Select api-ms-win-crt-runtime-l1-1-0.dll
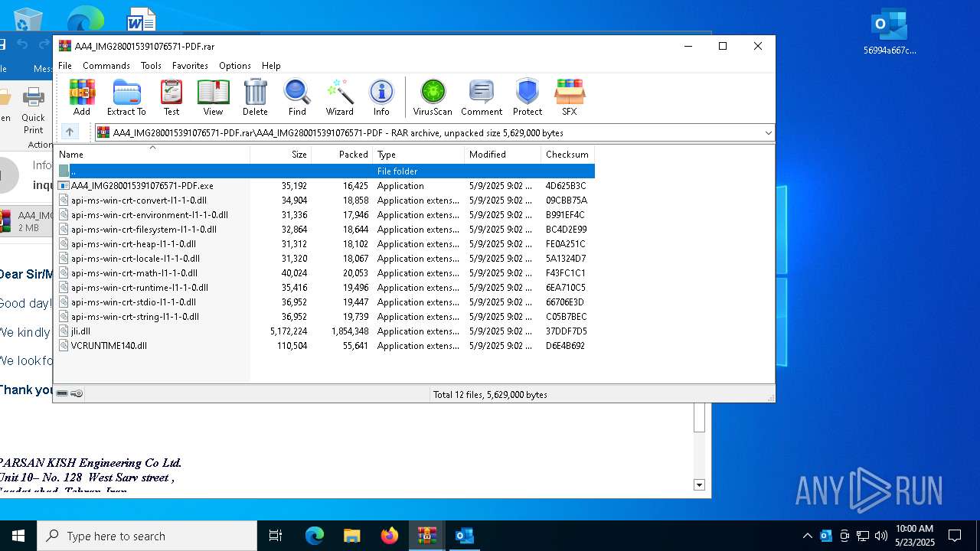The width and height of the screenshot is (980, 551). [x=325, y=288]
